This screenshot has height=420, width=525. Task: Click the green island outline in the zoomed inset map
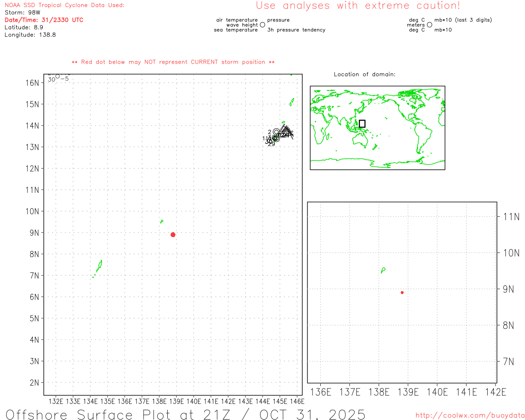tap(383, 270)
